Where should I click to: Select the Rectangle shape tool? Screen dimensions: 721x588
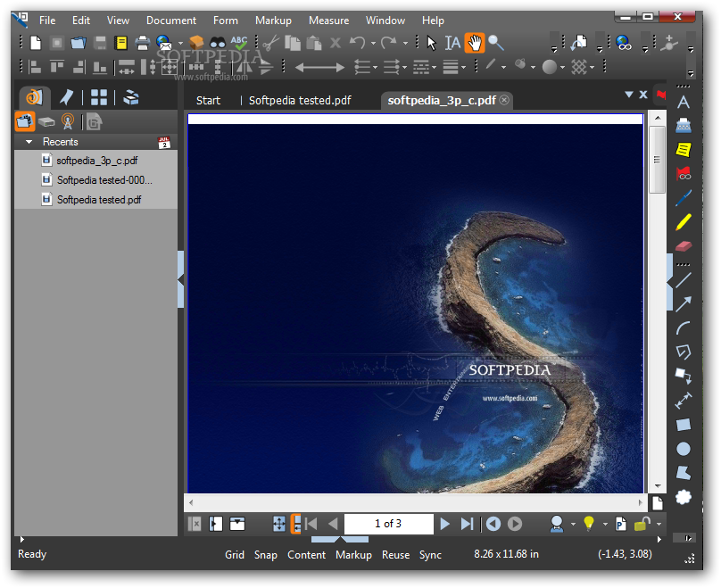pyautogui.click(x=684, y=425)
